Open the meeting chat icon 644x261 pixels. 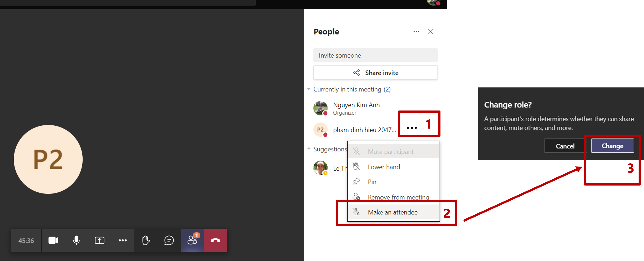pos(169,240)
